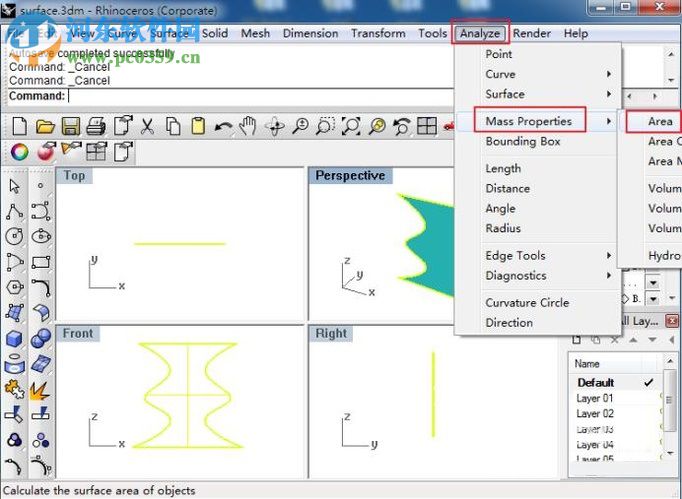Choose Bounding Box menu entry
682x499 pixels.
click(x=538, y=141)
